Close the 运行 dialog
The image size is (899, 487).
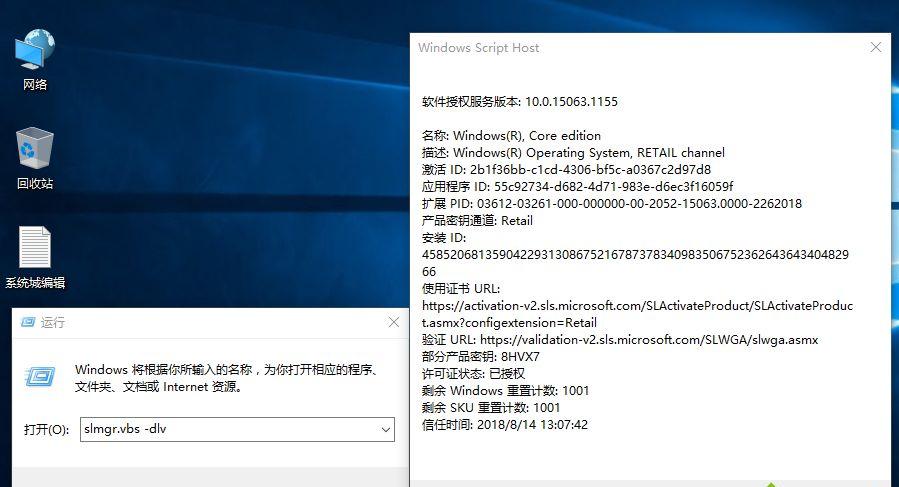pyautogui.click(x=394, y=322)
